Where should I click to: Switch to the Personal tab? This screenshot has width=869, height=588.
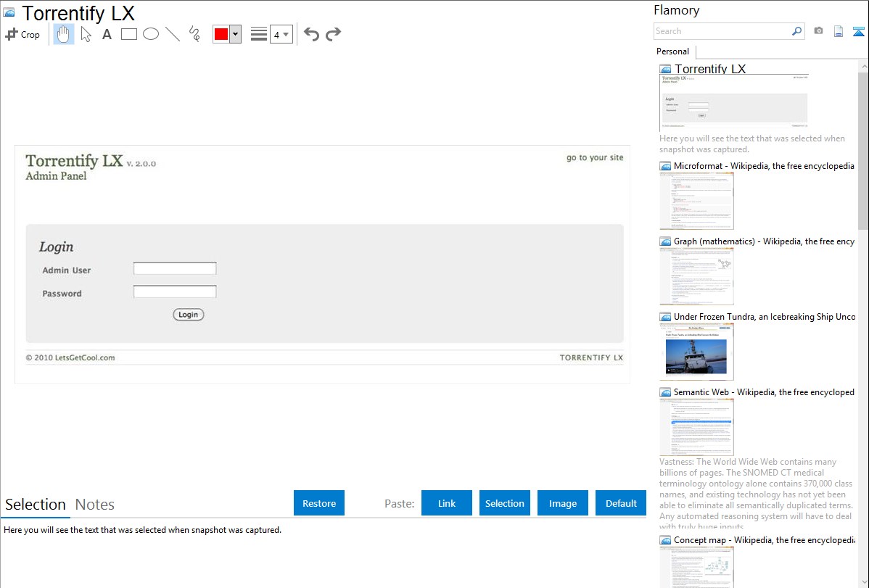(673, 51)
